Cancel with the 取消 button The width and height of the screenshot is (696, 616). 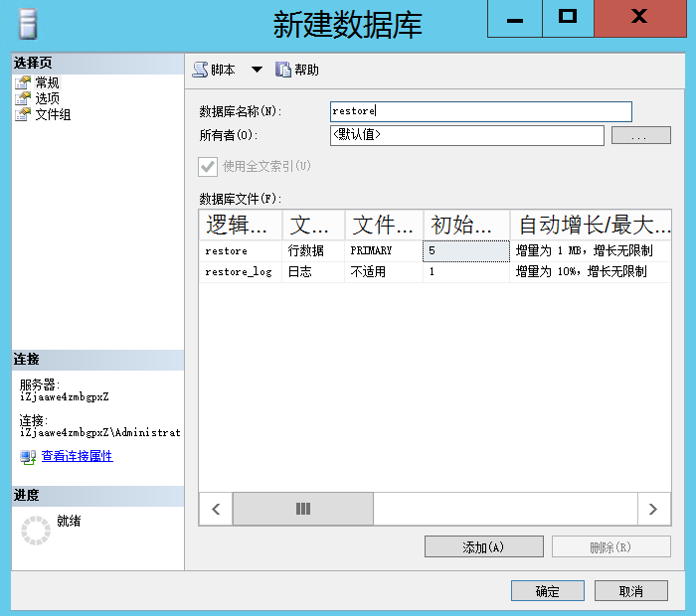(x=630, y=591)
